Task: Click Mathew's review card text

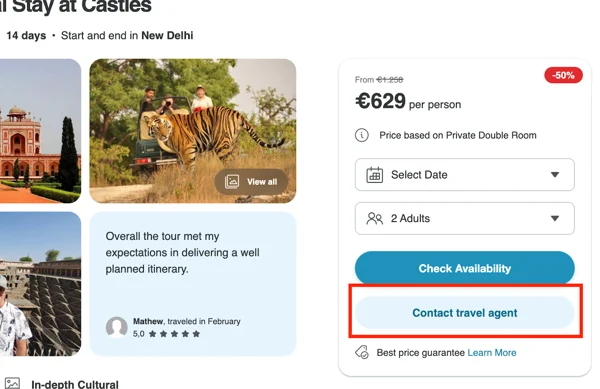Action: coord(182,252)
